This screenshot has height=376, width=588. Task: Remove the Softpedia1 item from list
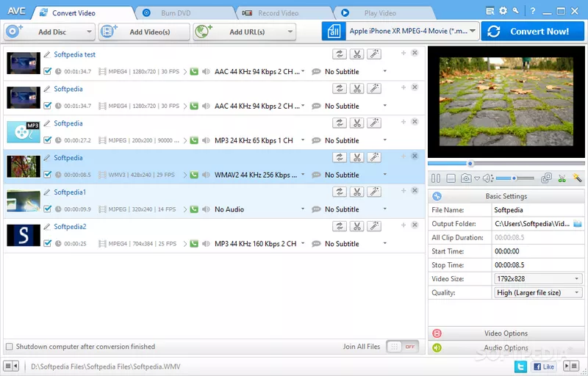pos(415,191)
